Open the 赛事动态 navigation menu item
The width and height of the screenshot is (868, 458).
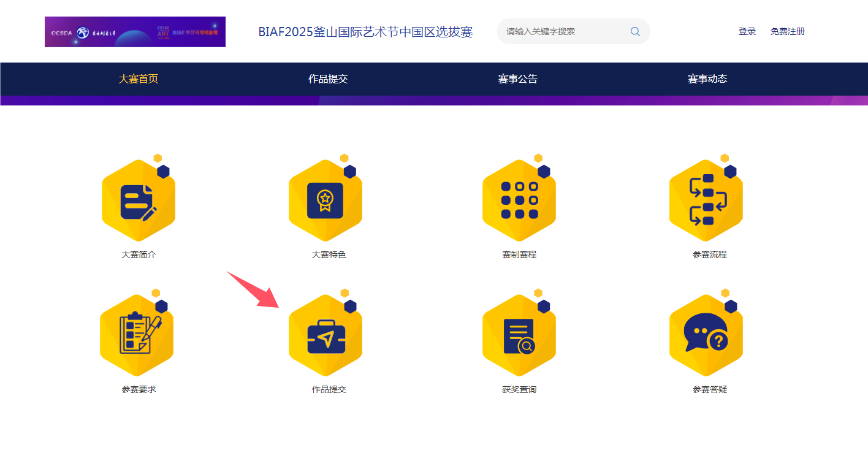click(707, 79)
